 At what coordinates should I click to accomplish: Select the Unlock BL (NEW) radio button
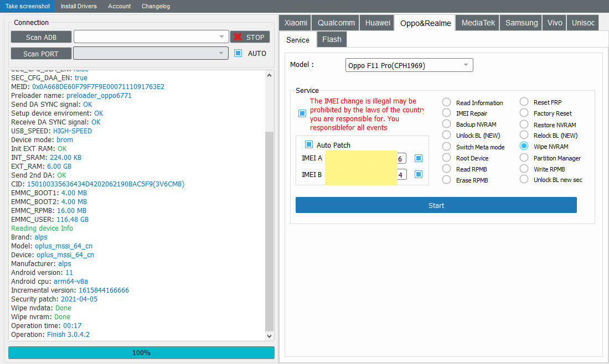[446, 135]
